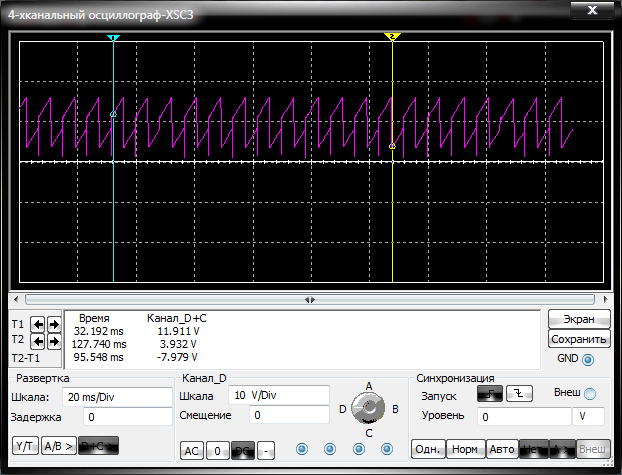This screenshot has height=475, width=622.
Task: Click the T1 voltage reading 11.911 V
Action: 178,331
